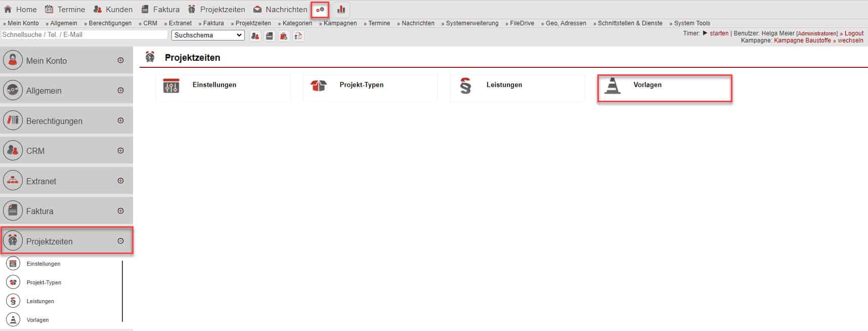Click the 'wechseln' campaign link
Screen dimensions: 868x331
pos(850,40)
